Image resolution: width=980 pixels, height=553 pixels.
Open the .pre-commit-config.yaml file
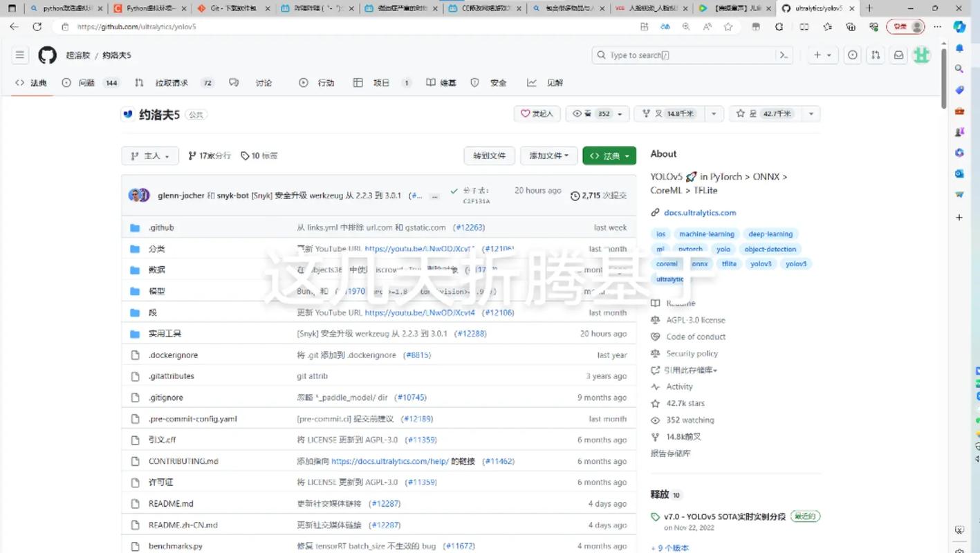(x=193, y=419)
